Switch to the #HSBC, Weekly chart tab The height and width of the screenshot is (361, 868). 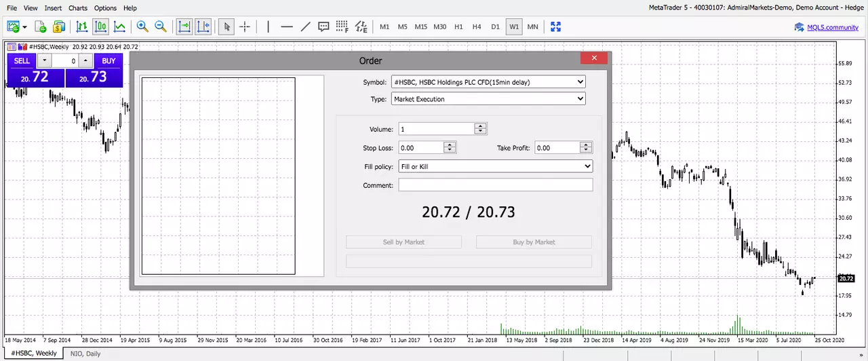[x=34, y=354]
